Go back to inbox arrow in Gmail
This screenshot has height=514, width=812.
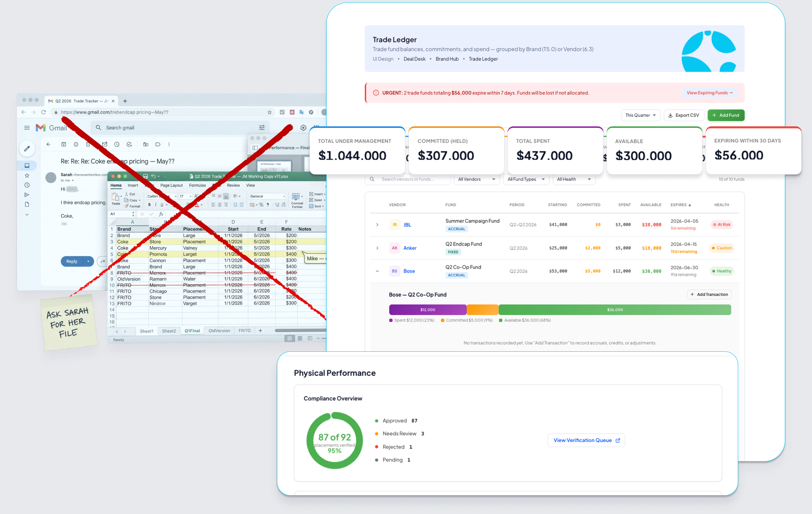click(x=49, y=144)
